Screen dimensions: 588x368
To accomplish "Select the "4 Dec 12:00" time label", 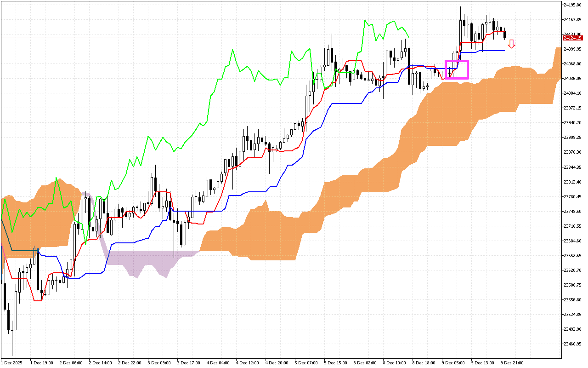I will click(247, 362).
